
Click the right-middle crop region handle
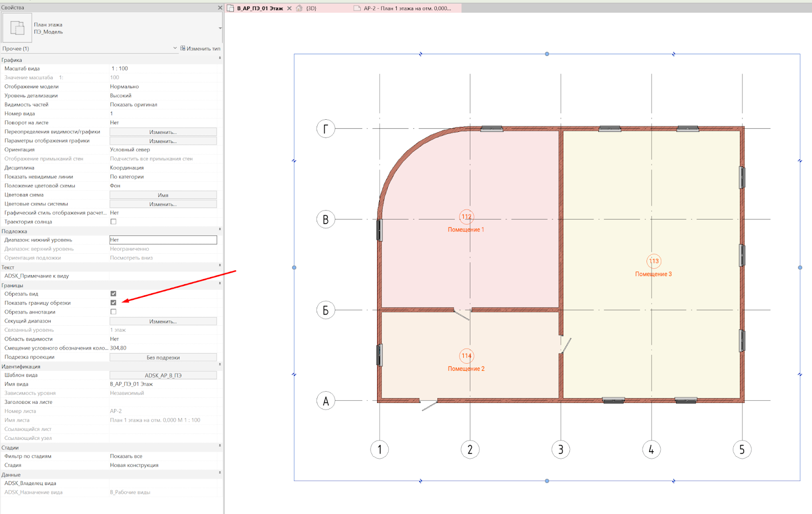(800, 267)
